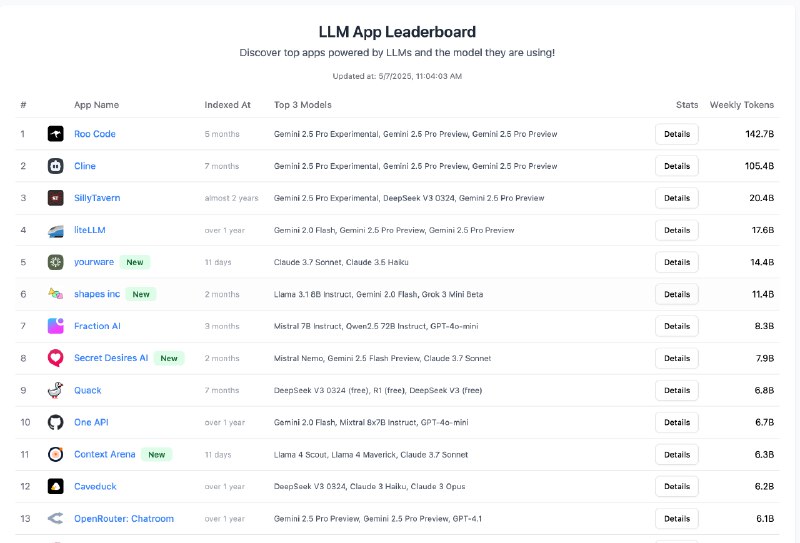Open the Roo Code app link
The width and height of the screenshot is (800, 543).
click(95, 134)
